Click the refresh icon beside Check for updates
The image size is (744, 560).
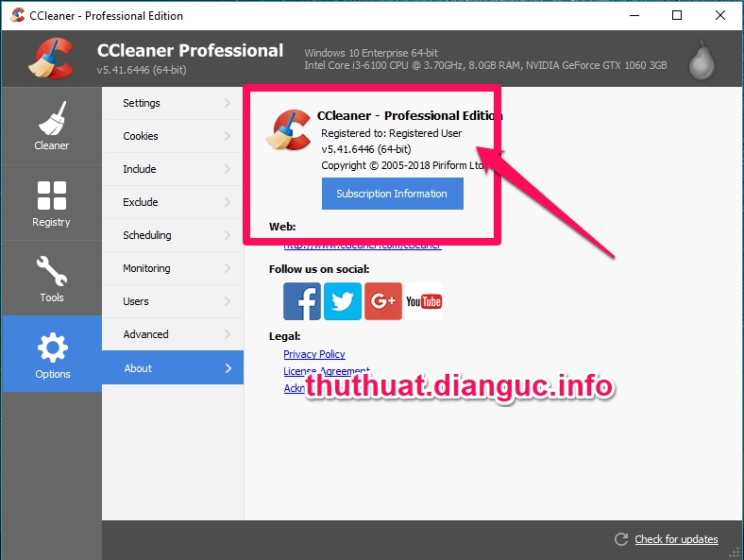[x=621, y=539]
